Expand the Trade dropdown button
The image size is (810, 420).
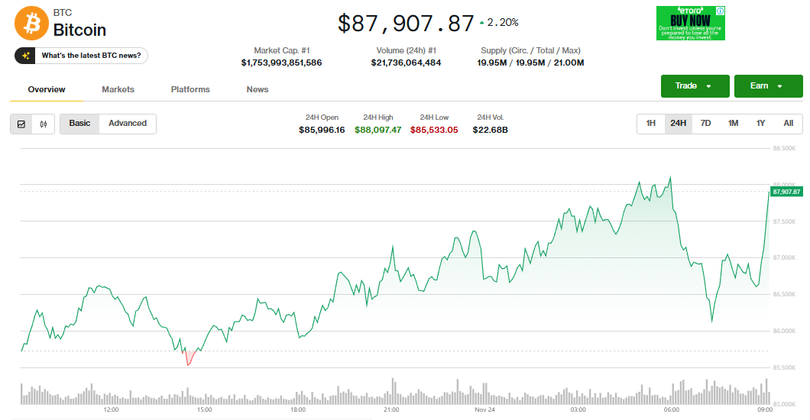pyautogui.click(x=694, y=86)
